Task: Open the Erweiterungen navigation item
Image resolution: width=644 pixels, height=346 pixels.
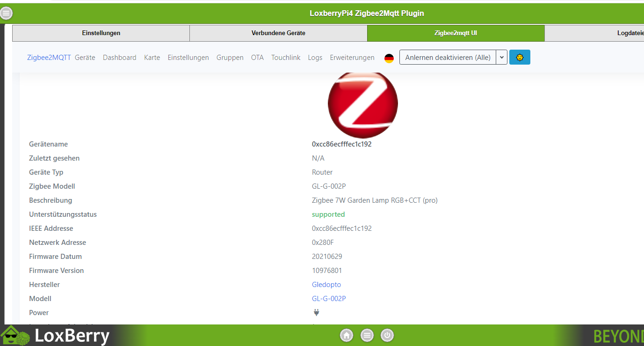Action: [x=352, y=58]
